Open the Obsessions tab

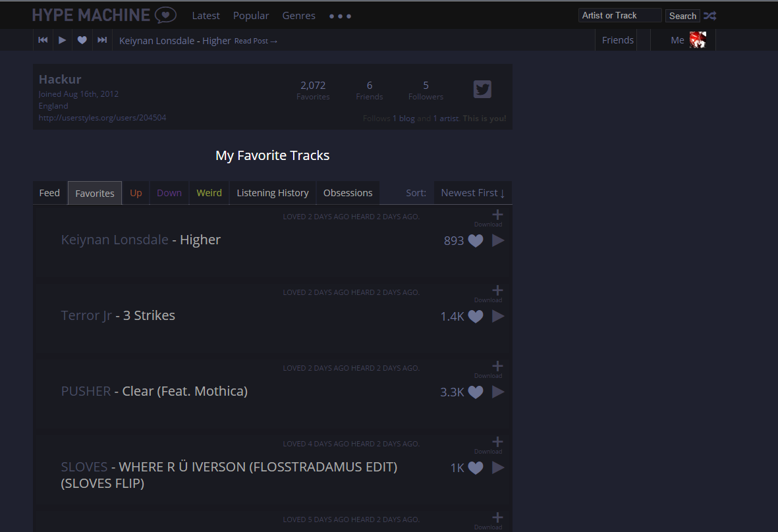click(x=348, y=192)
